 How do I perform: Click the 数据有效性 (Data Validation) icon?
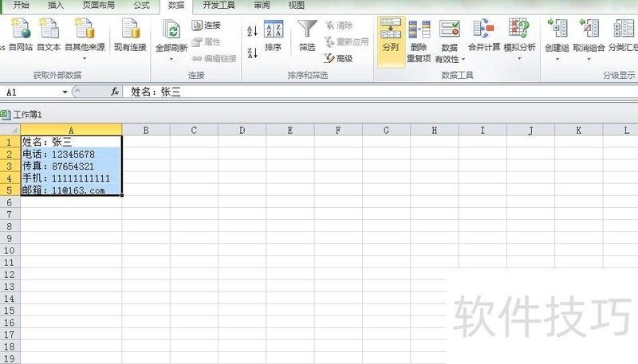pos(449,30)
